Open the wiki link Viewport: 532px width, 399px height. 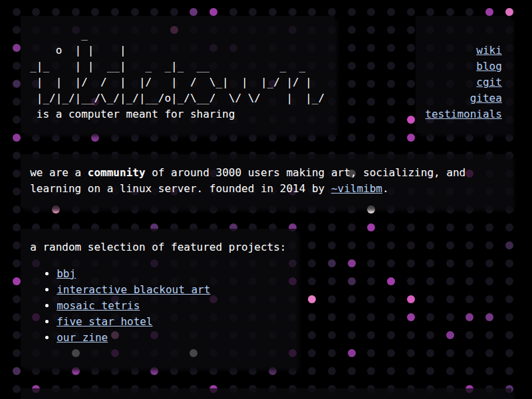pos(489,51)
